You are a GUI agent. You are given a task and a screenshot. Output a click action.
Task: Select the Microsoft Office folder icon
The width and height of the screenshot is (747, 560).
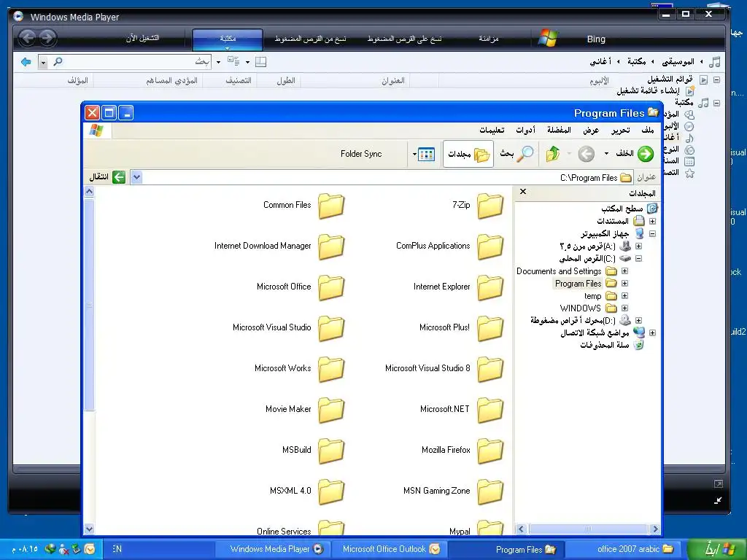331,287
